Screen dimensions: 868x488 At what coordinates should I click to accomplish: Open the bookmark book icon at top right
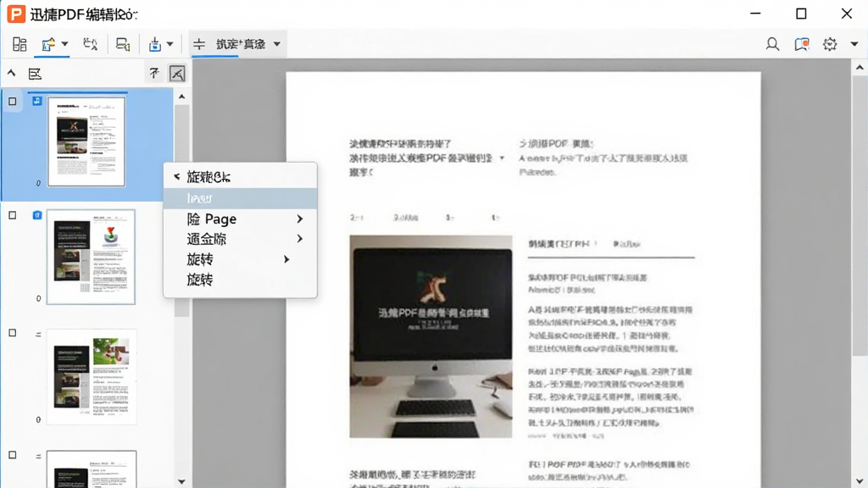click(802, 44)
